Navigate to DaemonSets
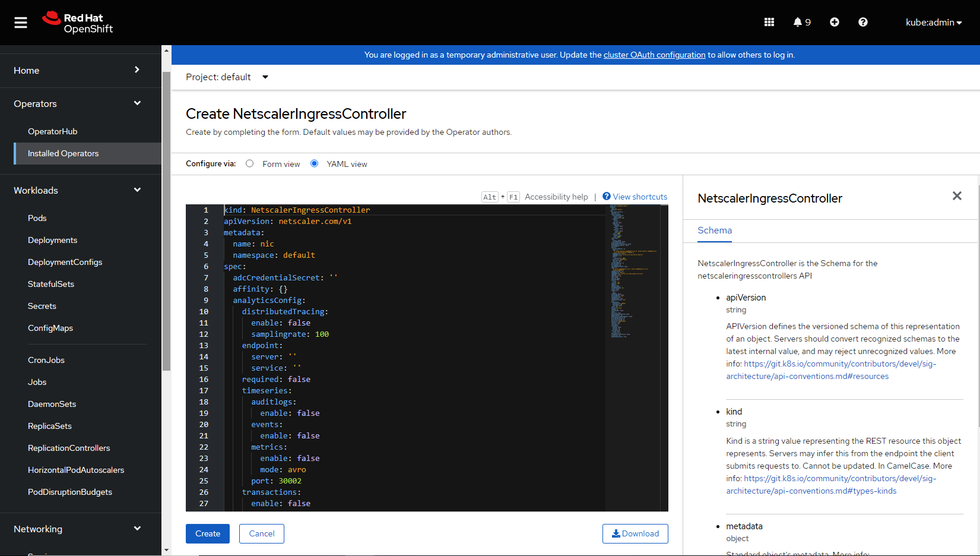 (52, 404)
